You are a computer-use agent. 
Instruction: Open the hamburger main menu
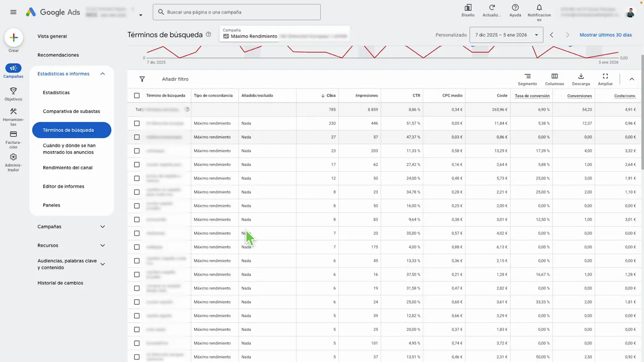point(13,12)
